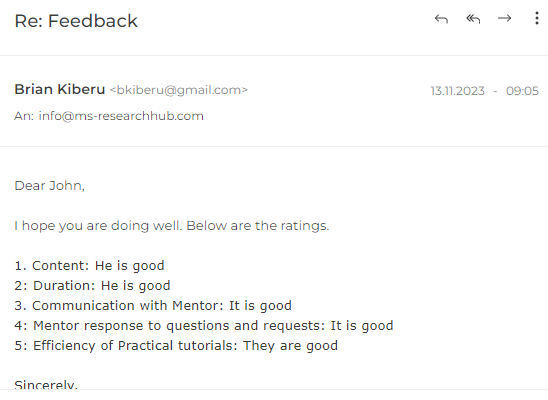Click the Communication with Mentor line
This screenshot has height=400, width=548.
click(x=153, y=305)
